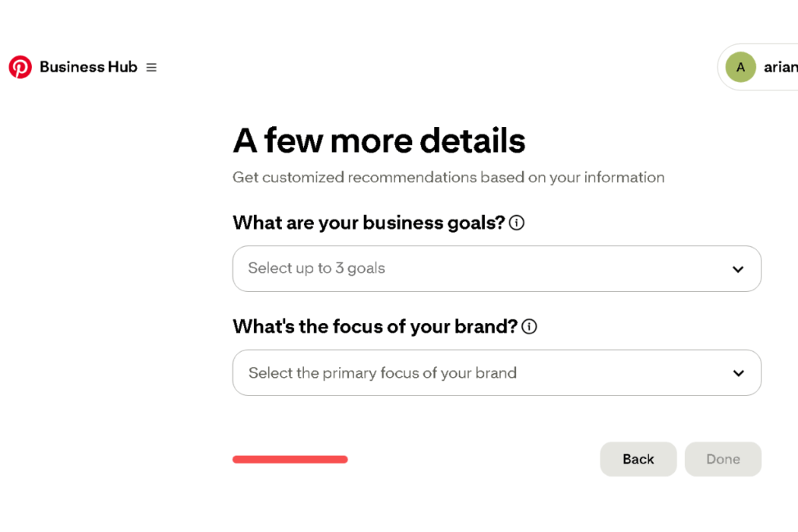This screenshot has width=798, height=532.
Task: Click the customized recommendations subtitle text
Action: [448, 178]
